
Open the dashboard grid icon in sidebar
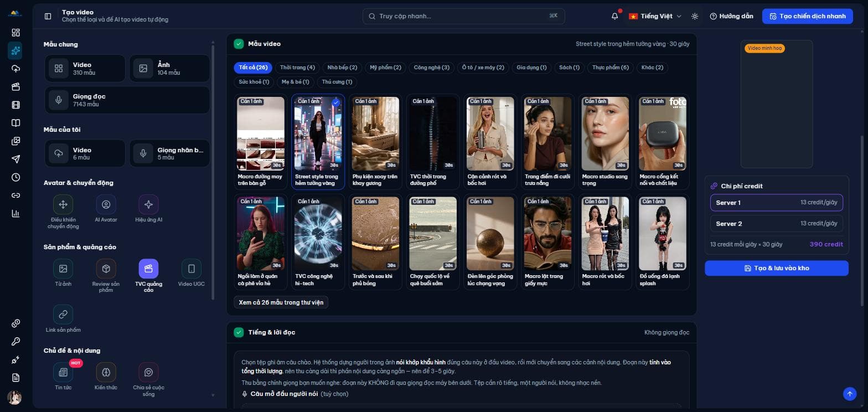tap(15, 33)
